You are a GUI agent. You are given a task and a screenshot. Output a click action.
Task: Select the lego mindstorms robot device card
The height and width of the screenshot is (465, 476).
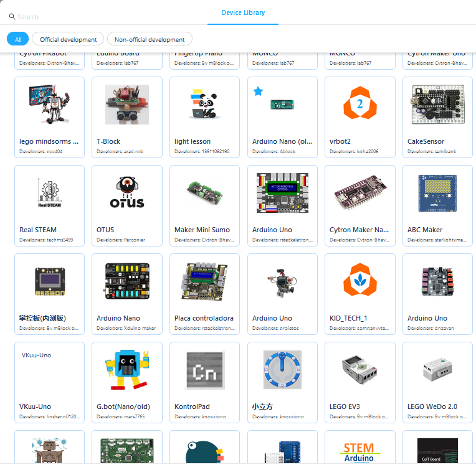pyautogui.click(x=49, y=117)
